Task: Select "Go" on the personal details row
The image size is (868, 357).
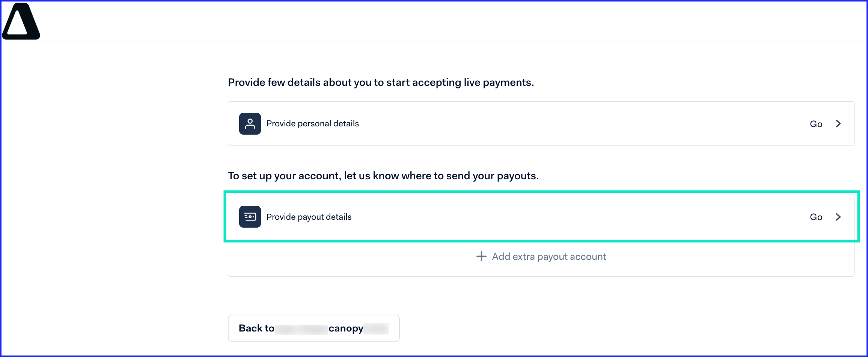Action: (x=816, y=124)
